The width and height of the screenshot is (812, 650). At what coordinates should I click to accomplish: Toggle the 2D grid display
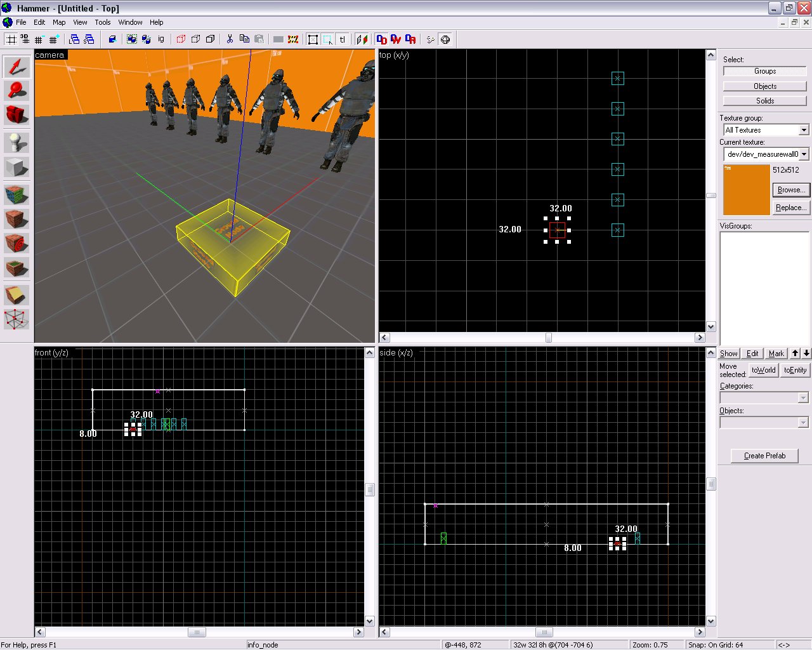[x=11, y=39]
